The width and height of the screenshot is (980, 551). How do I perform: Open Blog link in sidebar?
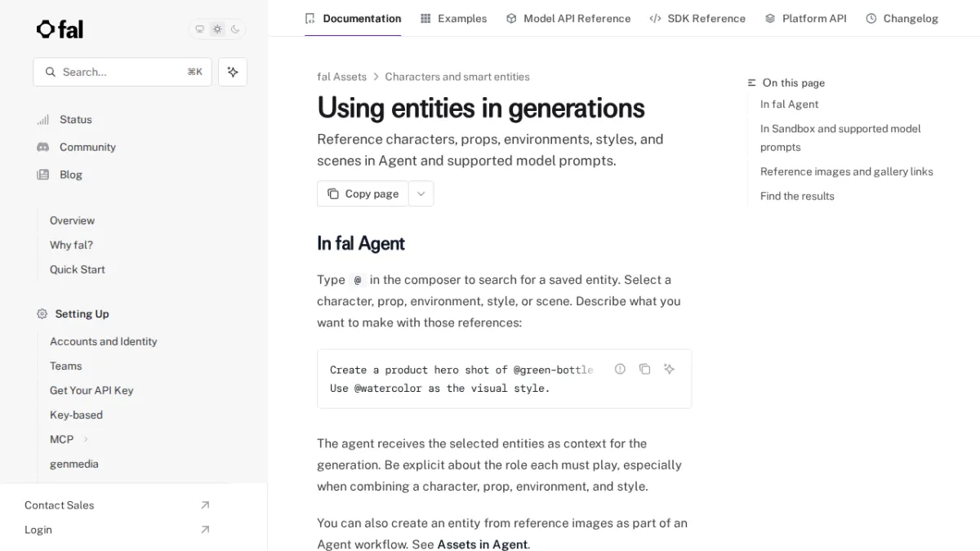[71, 175]
